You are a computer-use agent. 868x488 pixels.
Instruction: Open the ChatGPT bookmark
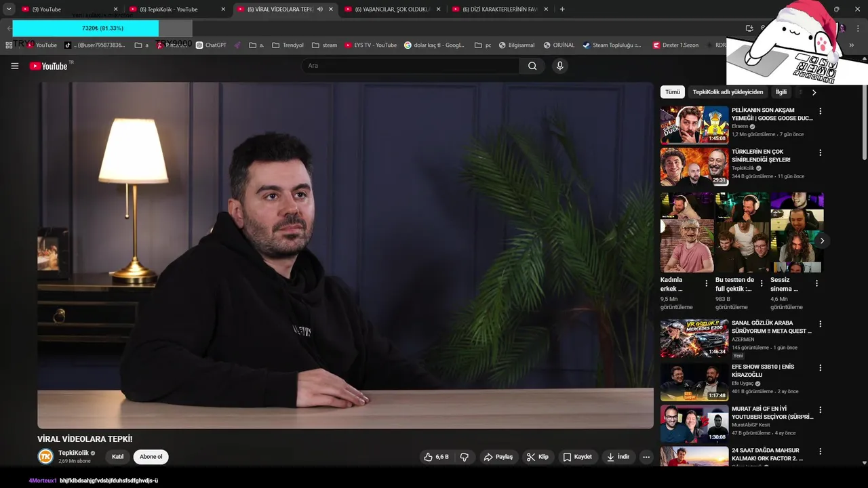click(211, 45)
